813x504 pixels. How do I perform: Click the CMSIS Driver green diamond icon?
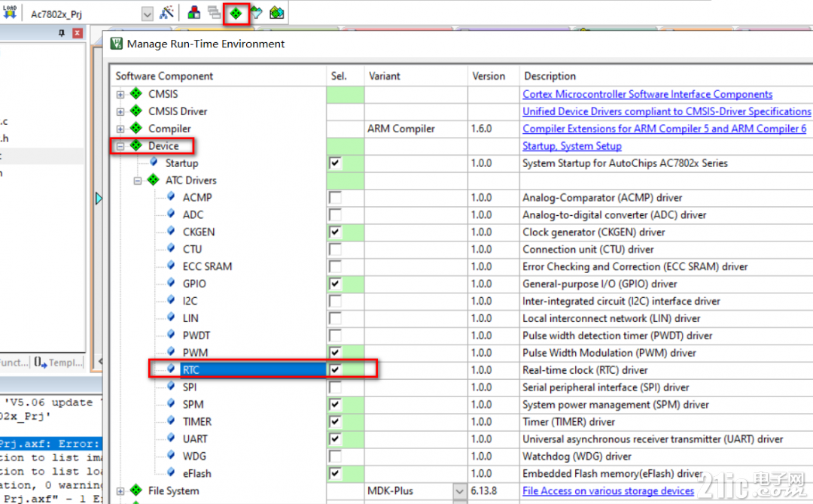[x=136, y=111]
